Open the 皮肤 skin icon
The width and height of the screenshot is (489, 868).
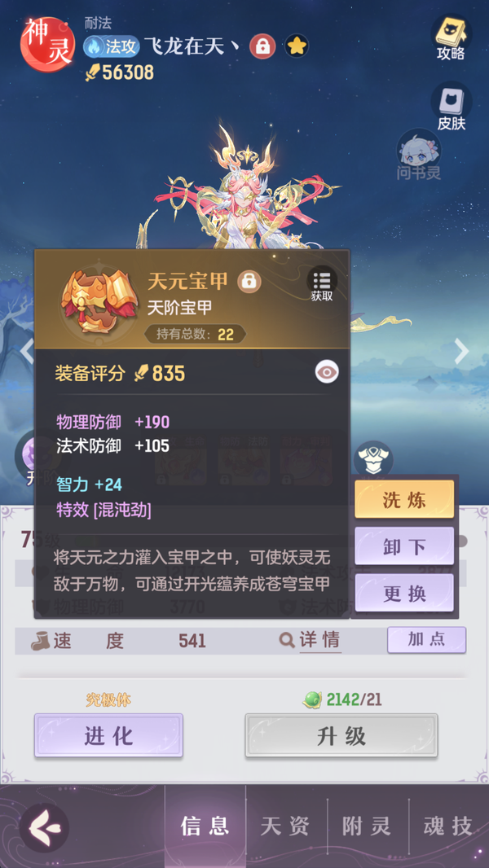452,107
